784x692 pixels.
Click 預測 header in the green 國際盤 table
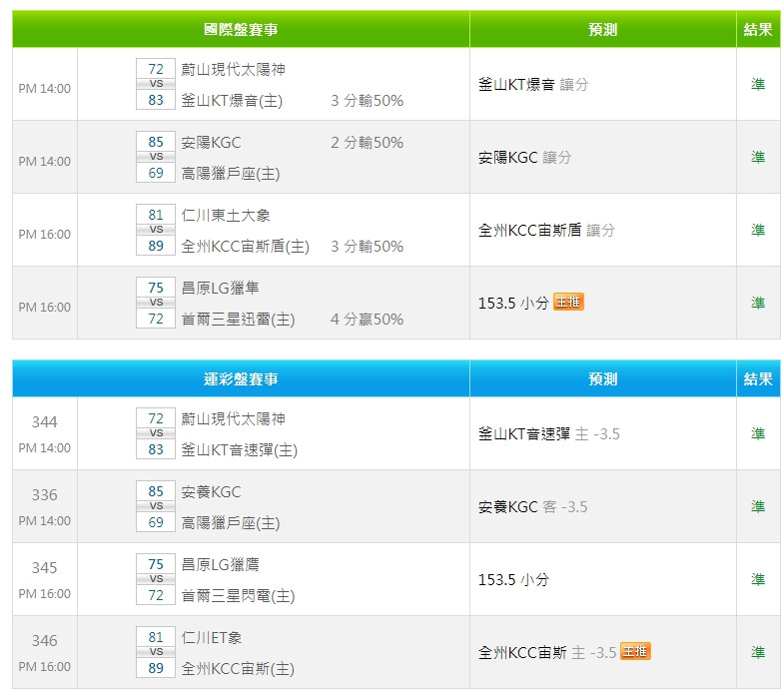(603, 30)
